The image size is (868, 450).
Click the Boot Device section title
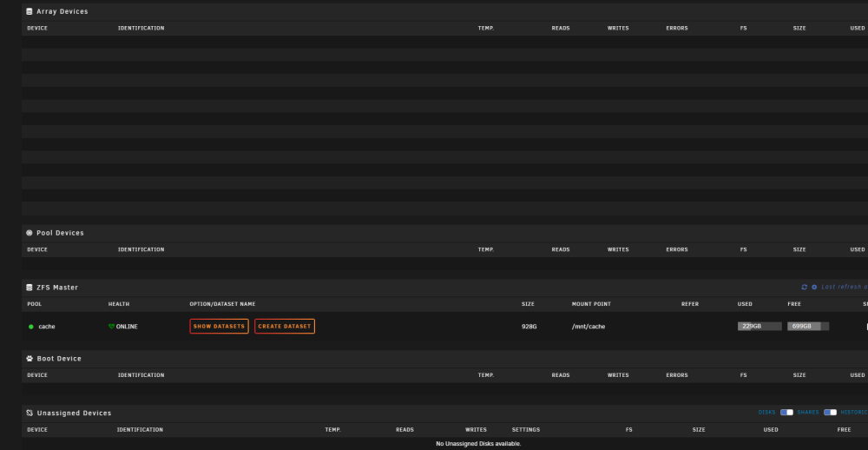[59, 359]
